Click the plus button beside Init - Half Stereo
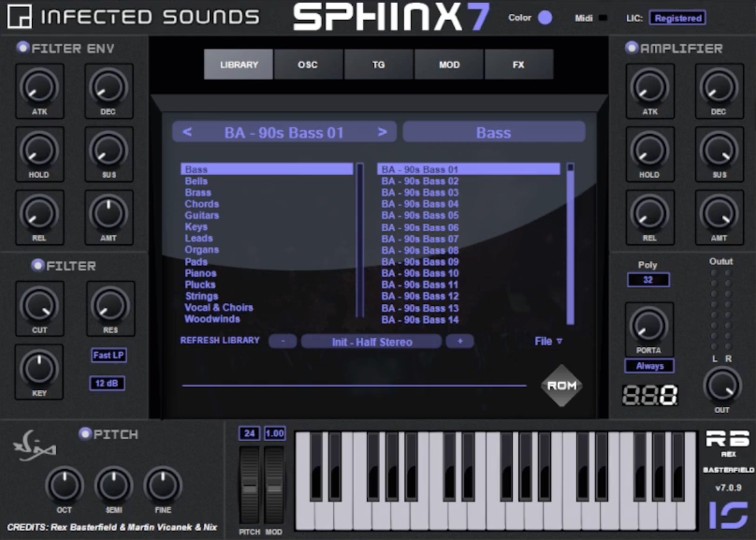 click(x=460, y=342)
